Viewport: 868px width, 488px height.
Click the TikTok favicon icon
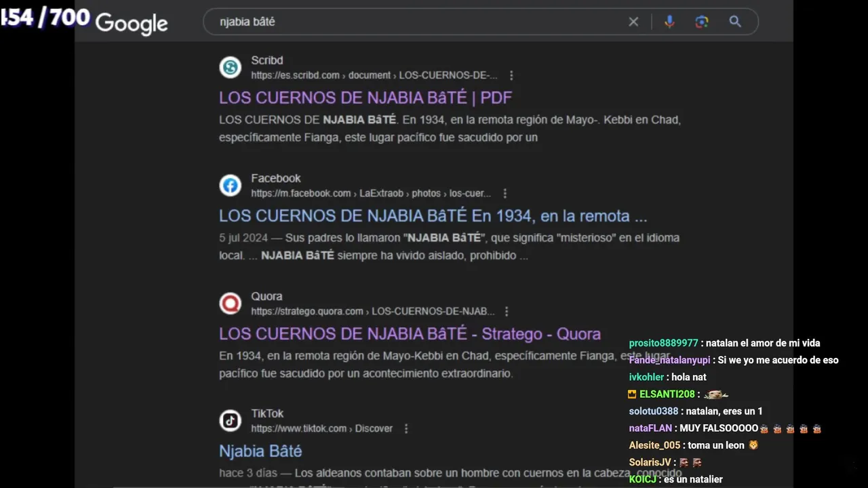pos(231,420)
